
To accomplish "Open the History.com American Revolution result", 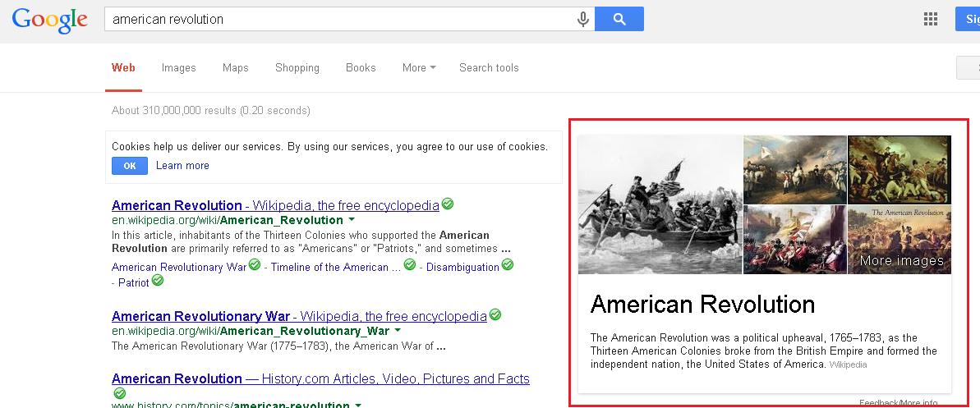I will (320, 379).
